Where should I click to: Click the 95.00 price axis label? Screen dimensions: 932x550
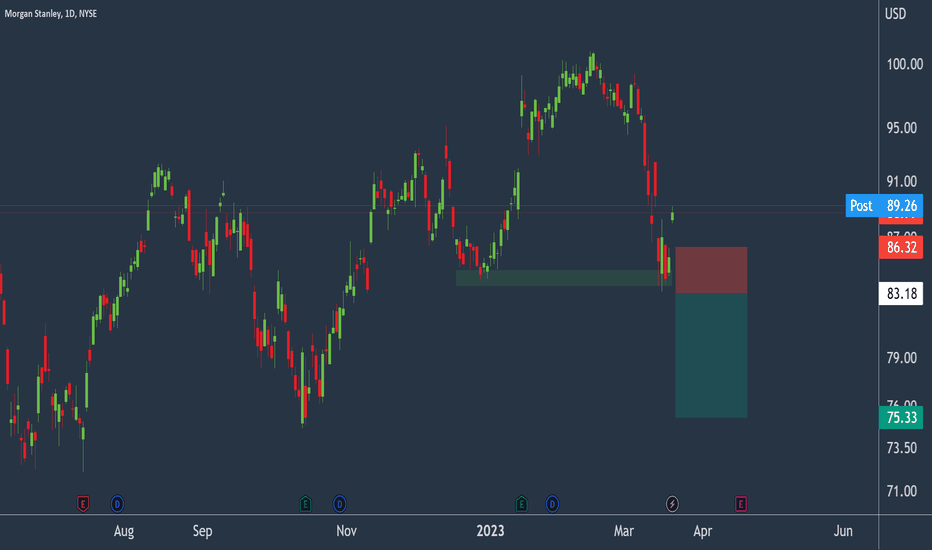click(902, 128)
